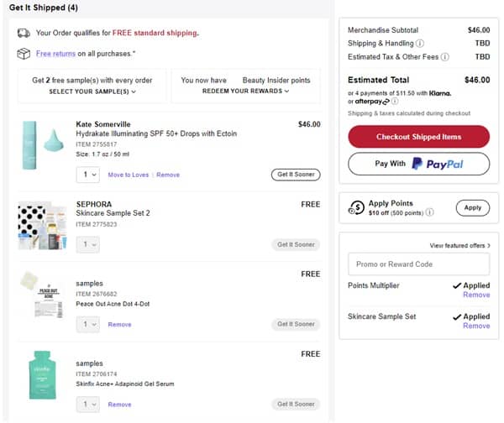The width and height of the screenshot is (504, 423).
Task: Open quantity dropdown for Kate Somerville
Action: click(x=87, y=175)
